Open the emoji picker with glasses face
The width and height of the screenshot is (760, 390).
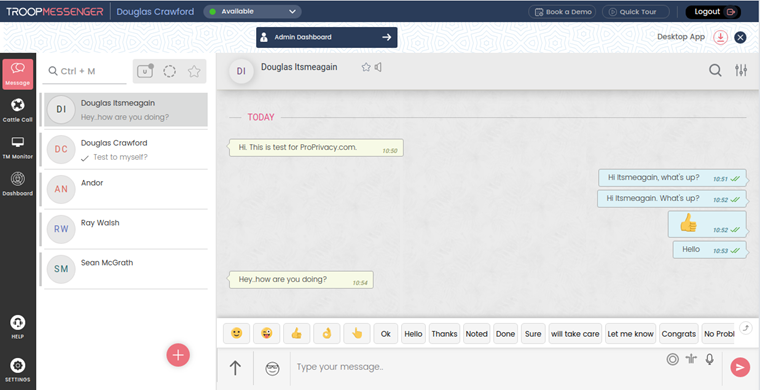pyautogui.click(x=272, y=369)
